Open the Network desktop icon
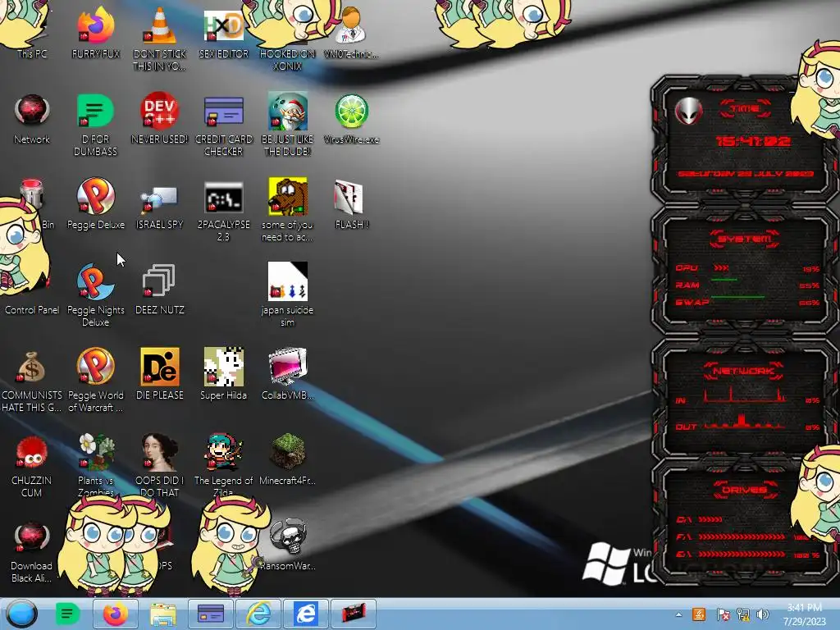 (x=32, y=119)
